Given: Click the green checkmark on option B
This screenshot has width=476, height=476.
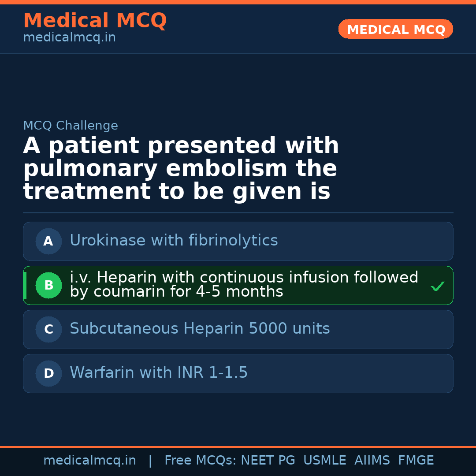Looking at the screenshot, I should pos(437,286).
